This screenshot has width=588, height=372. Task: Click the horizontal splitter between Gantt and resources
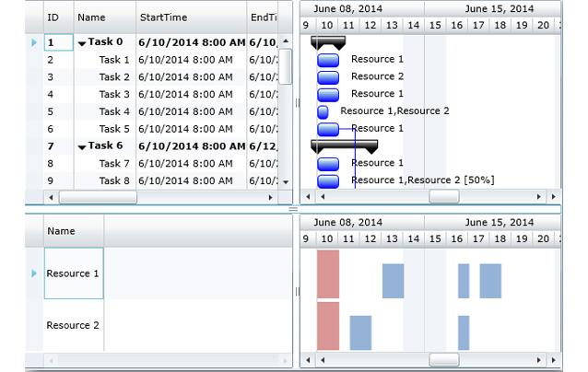click(x=294, y=210)
